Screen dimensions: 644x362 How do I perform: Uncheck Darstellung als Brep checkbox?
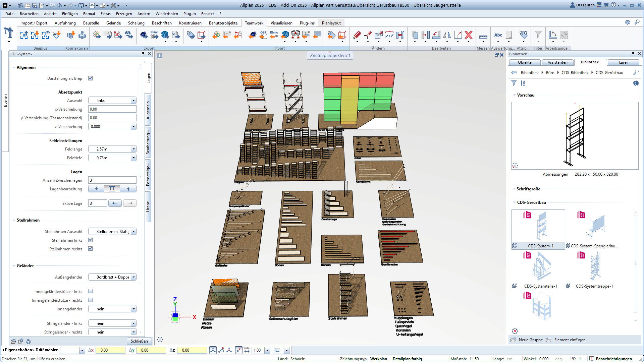[x=90, y=78]
